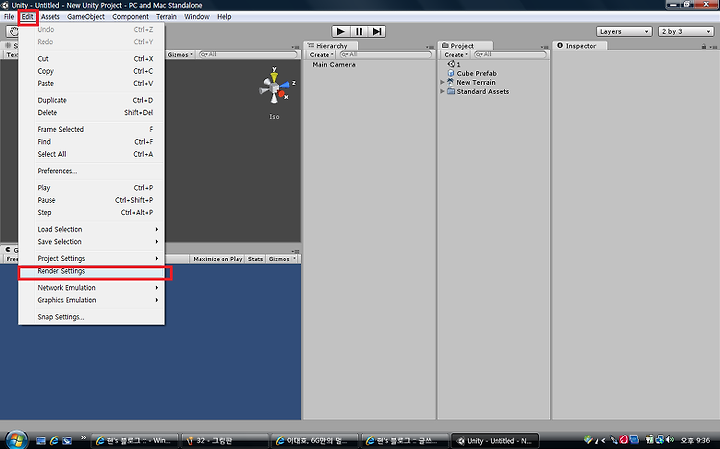This screenshot has height=449, width=720.
Task: Open Hierarchy Create dropdown
Action: pyautogui.click(x=321, y=55)
